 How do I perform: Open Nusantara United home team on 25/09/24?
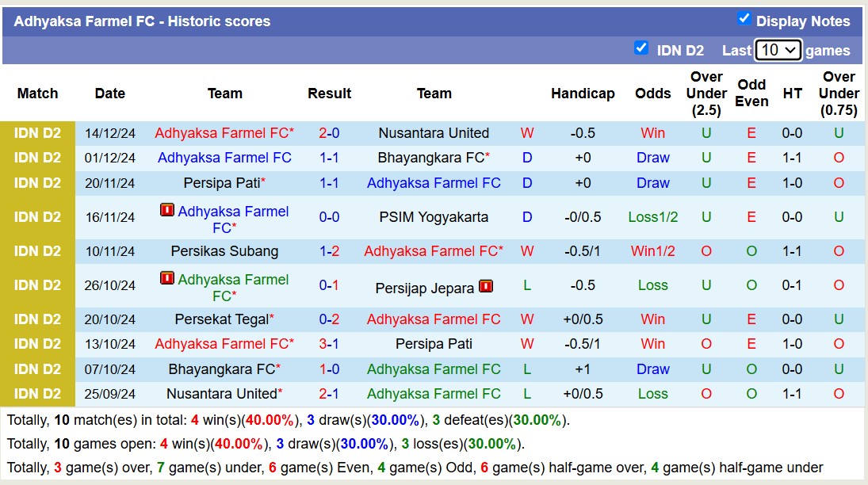[221, 394]
